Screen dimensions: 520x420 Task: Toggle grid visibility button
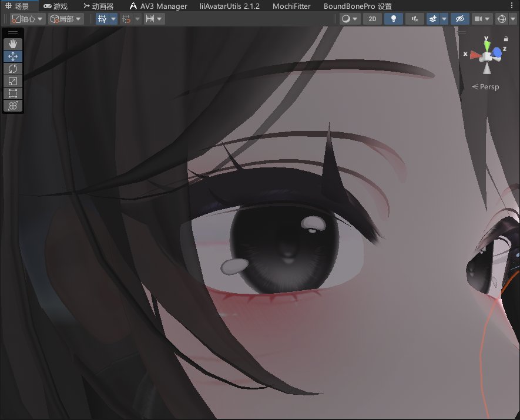click(102, 19)
